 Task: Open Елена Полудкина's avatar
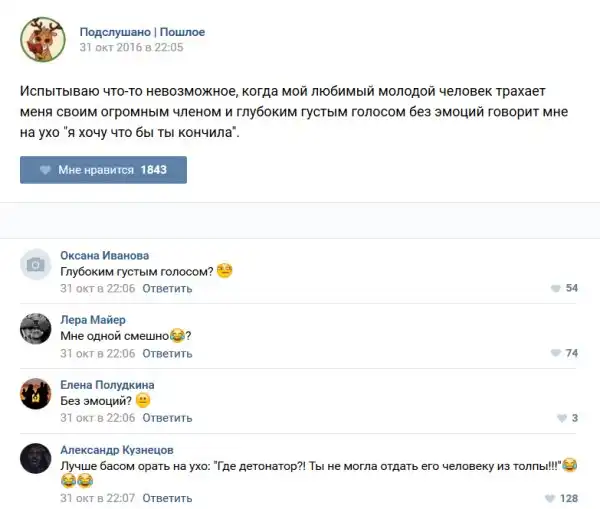[x=36, y=394]
